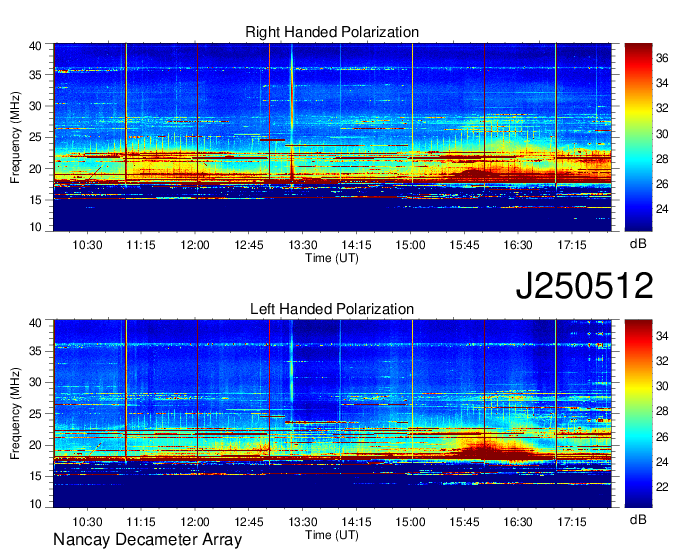Click the 36 dB value on Right Handed colorbar
Image resolution: width=680 pixels, height=552 pixels.
662,58
